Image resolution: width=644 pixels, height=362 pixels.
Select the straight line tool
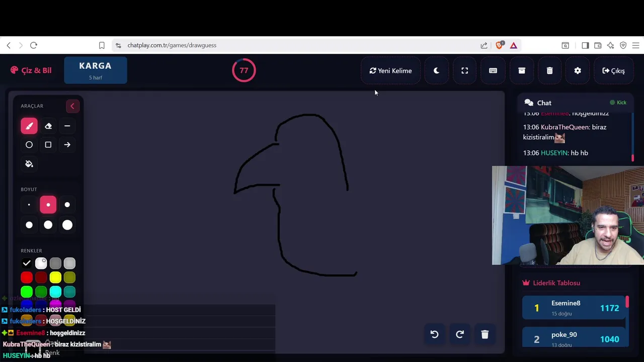[x=67, y=126]
